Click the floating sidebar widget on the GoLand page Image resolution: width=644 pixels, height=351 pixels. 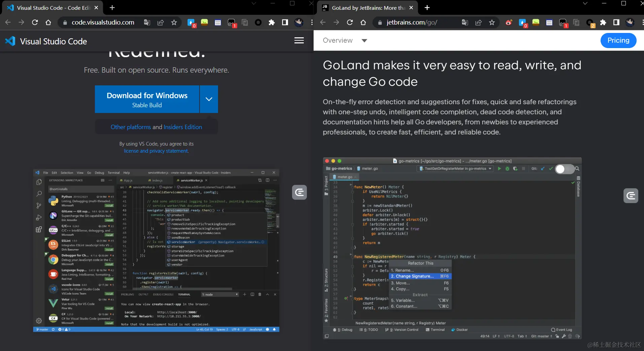631,196
